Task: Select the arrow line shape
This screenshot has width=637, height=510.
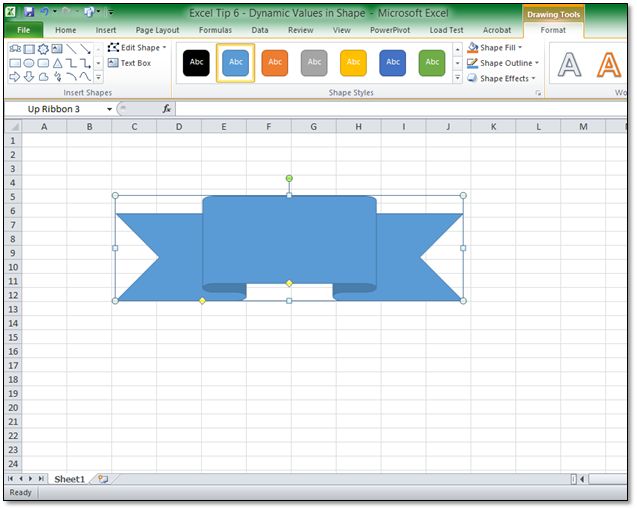Action: pos(85,49)
